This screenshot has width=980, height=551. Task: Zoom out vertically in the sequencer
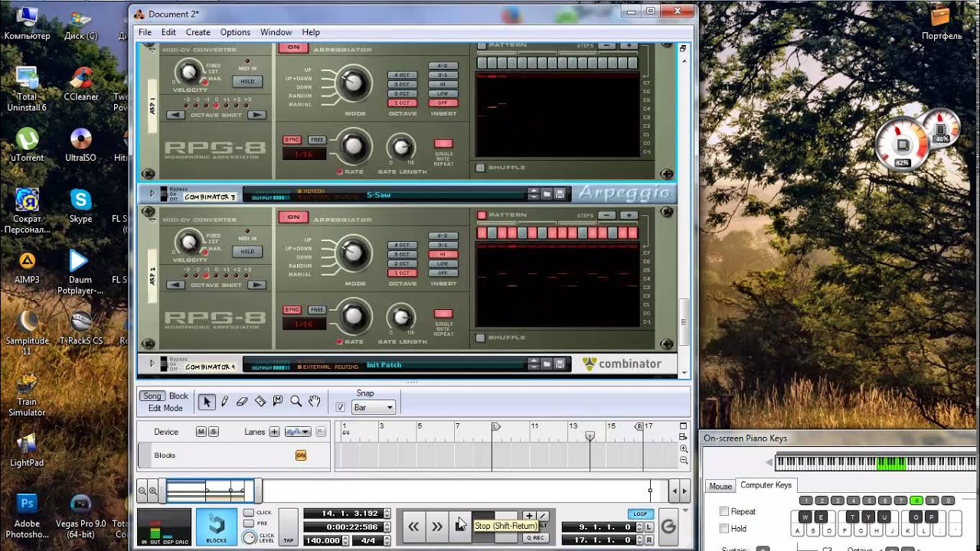coord(684,460)
